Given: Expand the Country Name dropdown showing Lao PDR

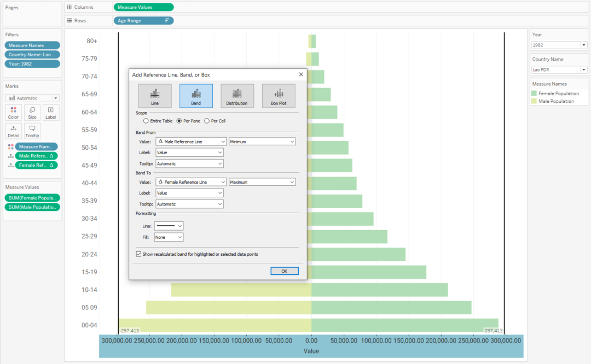Looking at the screenshot, I should pyautogui.click(x=583, y=69).
